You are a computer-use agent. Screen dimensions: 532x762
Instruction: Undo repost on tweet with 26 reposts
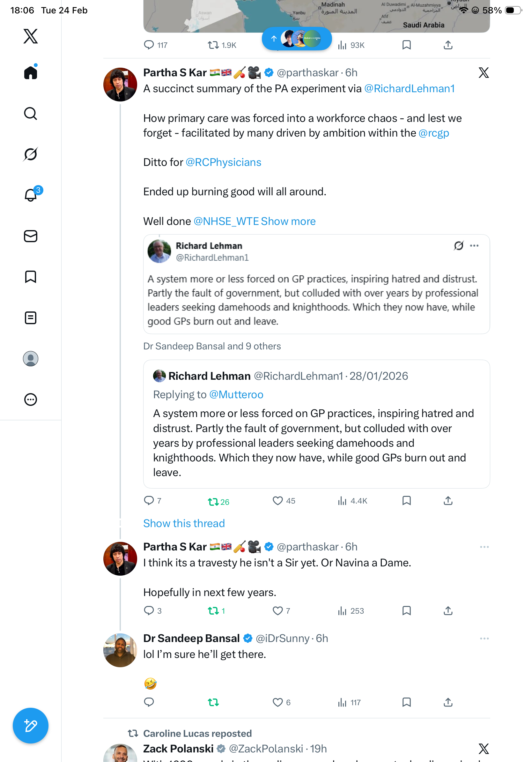tap(213, 502)
